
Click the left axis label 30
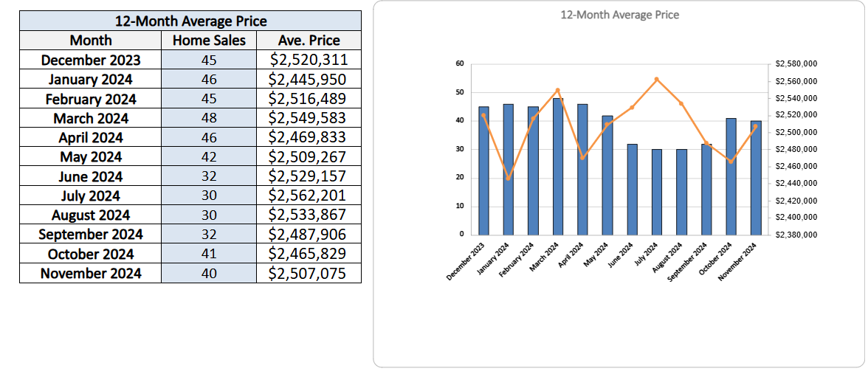click(459, 150)
